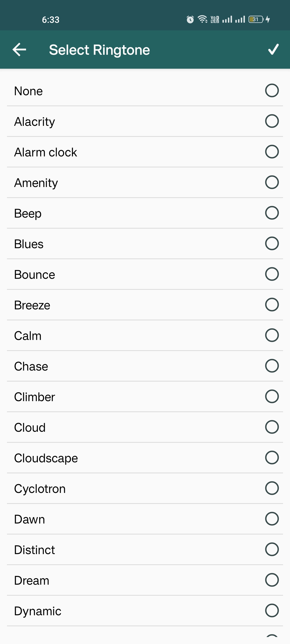Pick the Cloudscape ringtone entry

point(46,458)
